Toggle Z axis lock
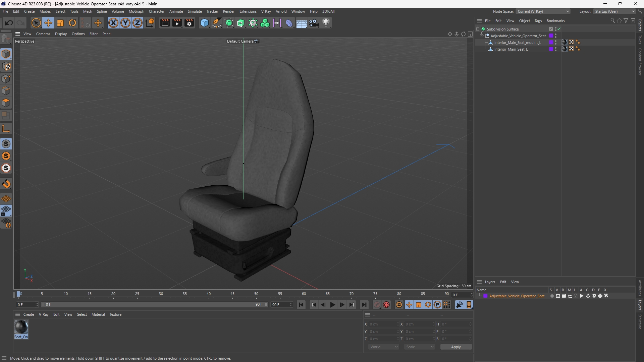 [138, 23]
